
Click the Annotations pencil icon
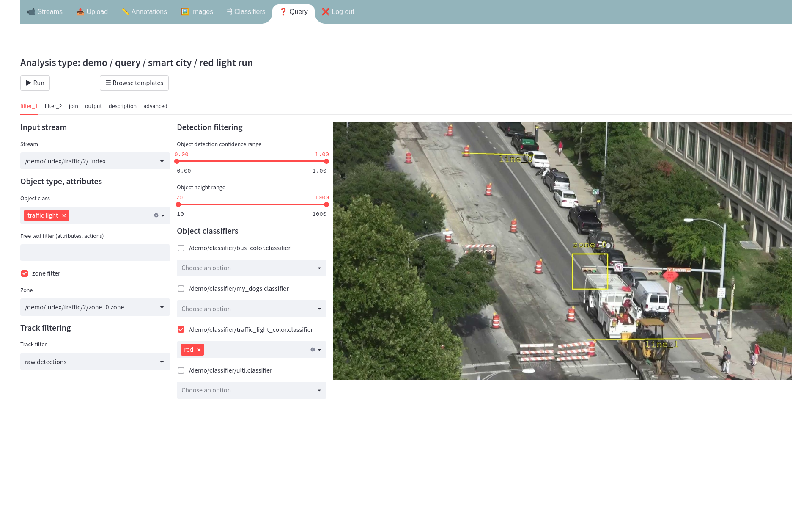(x=126, y=11)
